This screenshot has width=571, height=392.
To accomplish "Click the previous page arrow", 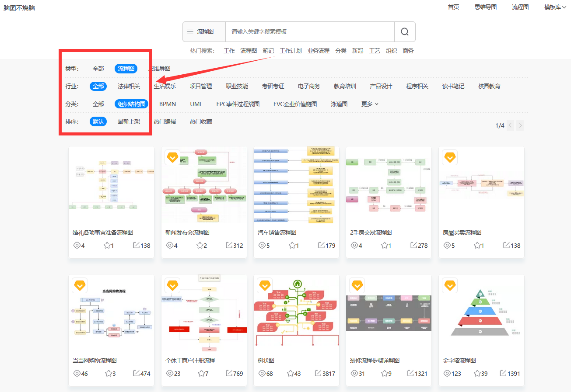I will click(510, 125).
